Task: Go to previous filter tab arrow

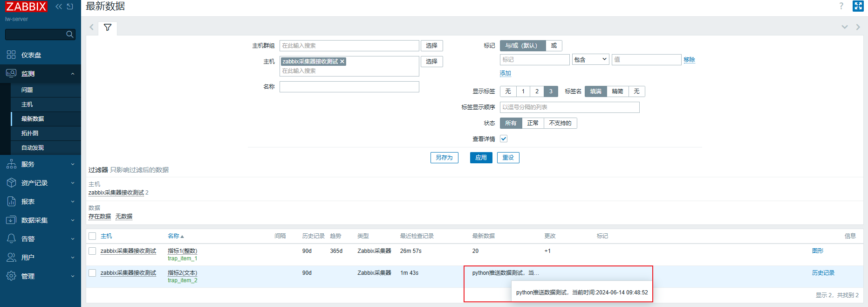Action: coord(92,27)
